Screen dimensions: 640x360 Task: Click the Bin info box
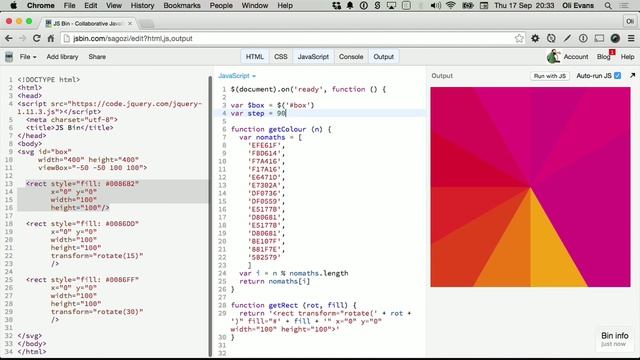(x=614, y=339)
